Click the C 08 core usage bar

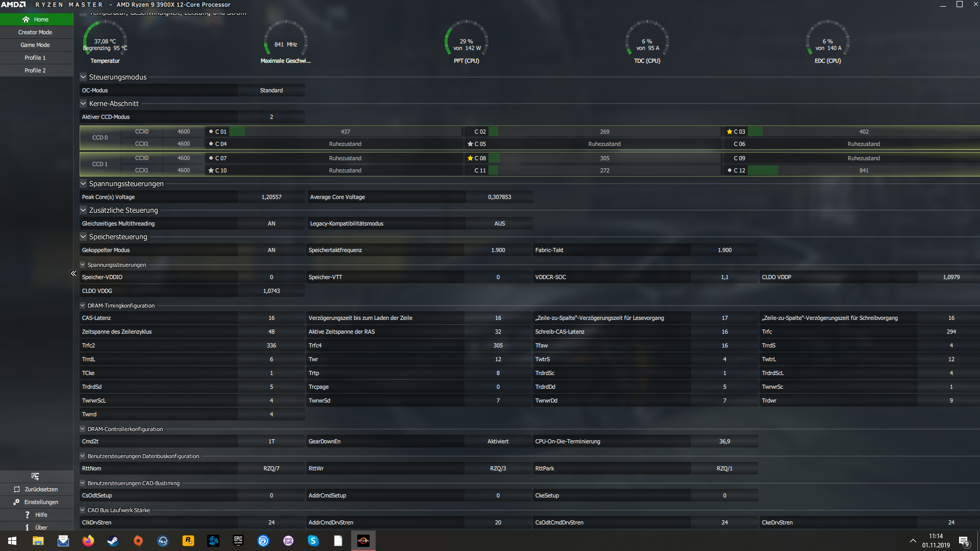click(x=605, y=158)
